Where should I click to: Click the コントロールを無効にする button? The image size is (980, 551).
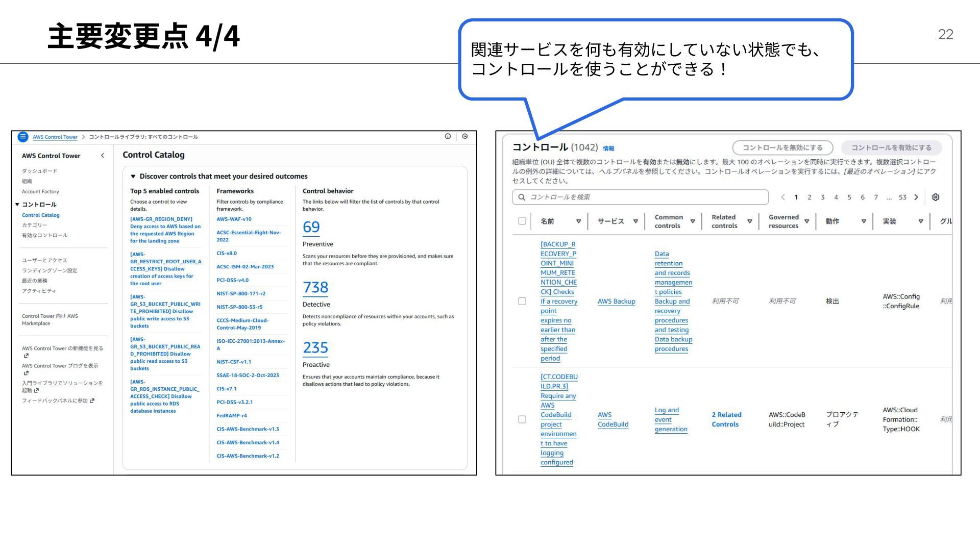pyautogui.click(x=782, y=148)
